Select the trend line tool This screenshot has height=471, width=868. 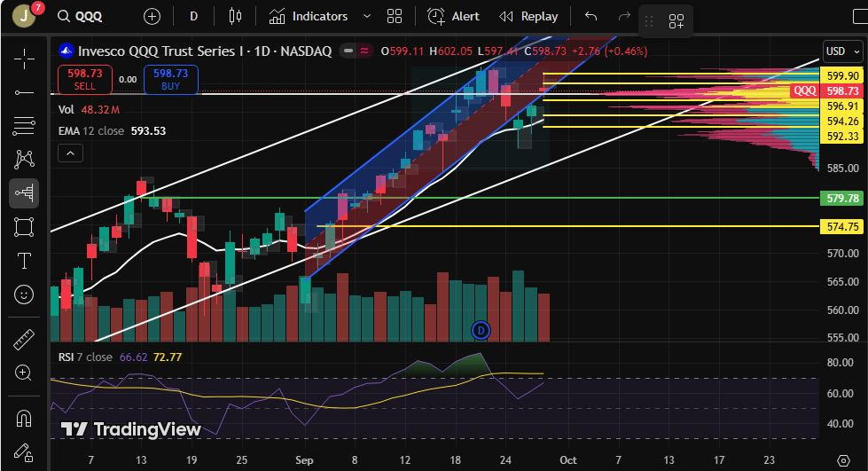24,92
